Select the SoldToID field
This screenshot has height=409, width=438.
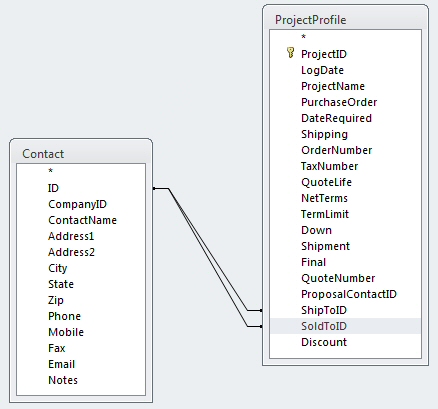point(345,326)
